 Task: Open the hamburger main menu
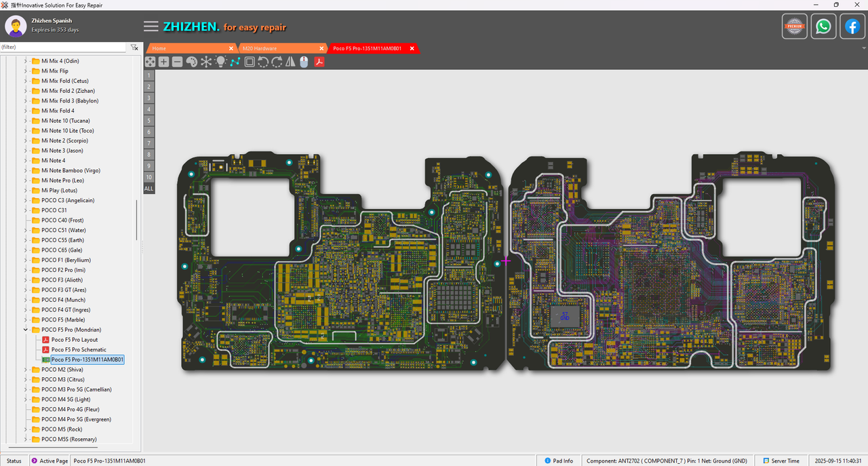(x=151, y=26)
